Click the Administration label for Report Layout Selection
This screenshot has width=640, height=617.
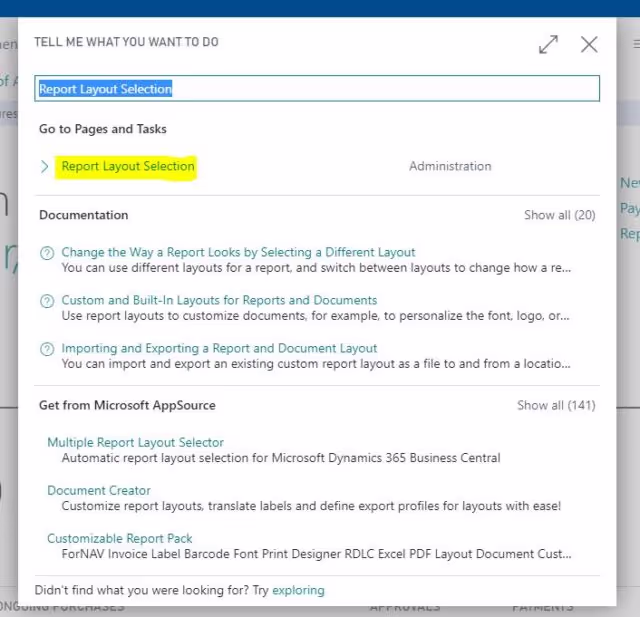pos(450,166)
